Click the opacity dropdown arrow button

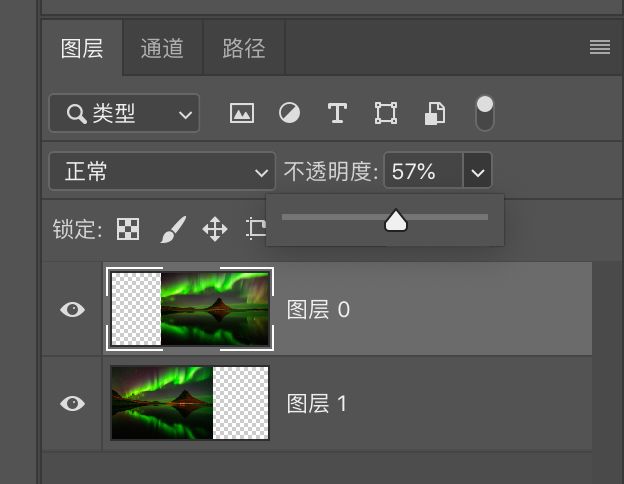point(478,171)
